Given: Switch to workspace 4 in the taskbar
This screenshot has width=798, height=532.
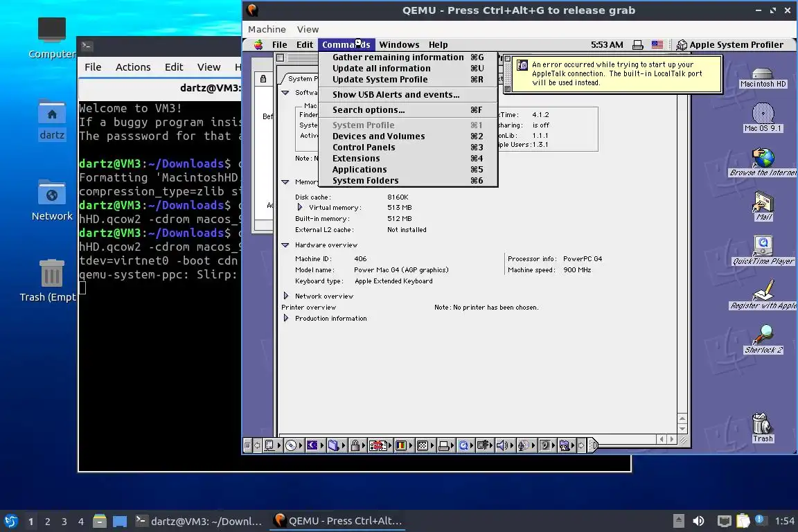Looking at the screenshot, I should [81, 522].
